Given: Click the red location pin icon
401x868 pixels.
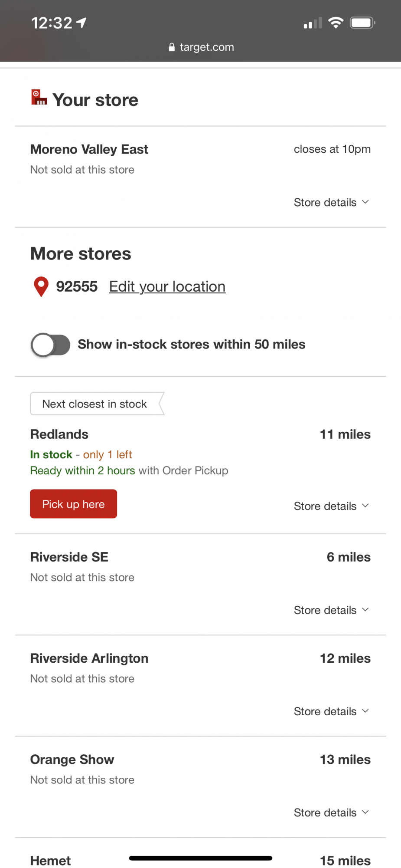Looking at the screenshot, I should [x=41, y=286].
